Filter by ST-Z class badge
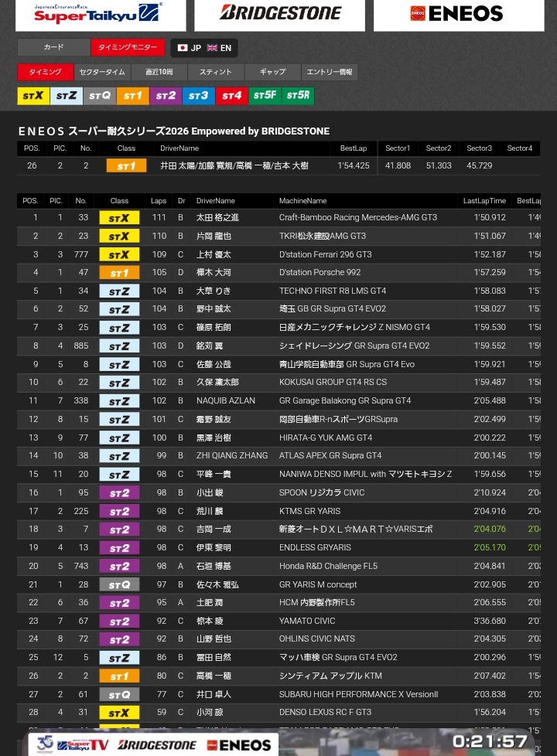The image size is (557, 756). point(67,95)
